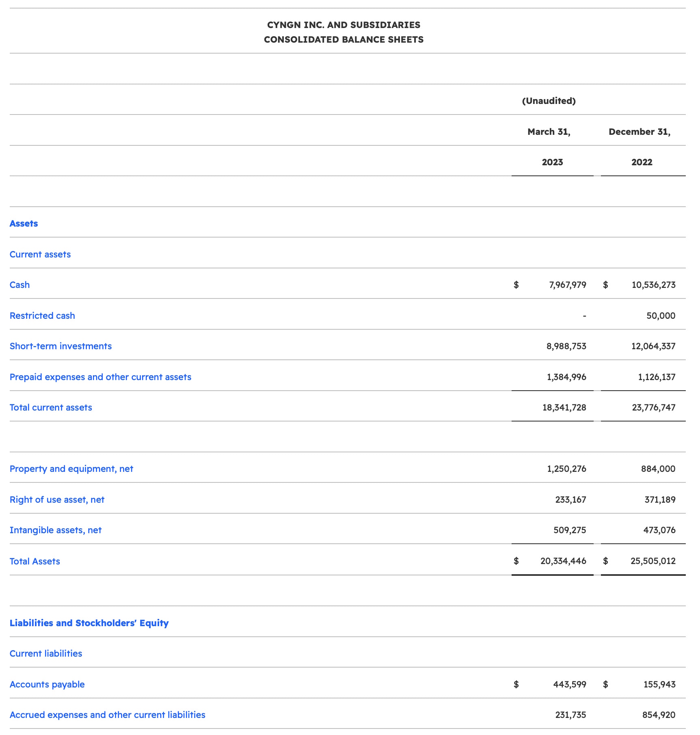Select the Total Assets link

click(x=35, y=562)
